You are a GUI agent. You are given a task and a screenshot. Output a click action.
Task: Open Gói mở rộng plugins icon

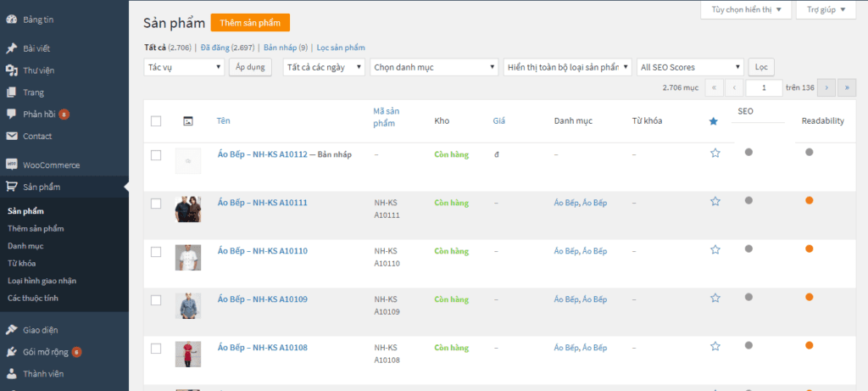coord(11,352)
